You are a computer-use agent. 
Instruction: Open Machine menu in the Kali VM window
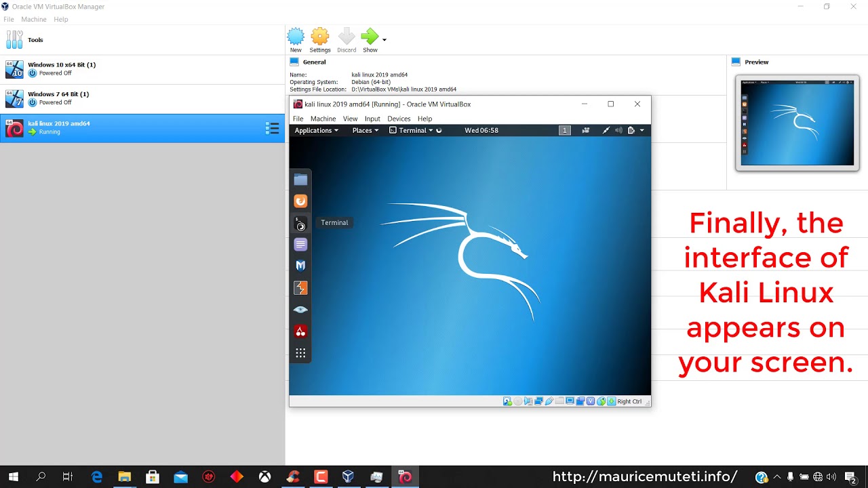coord(323,119)
